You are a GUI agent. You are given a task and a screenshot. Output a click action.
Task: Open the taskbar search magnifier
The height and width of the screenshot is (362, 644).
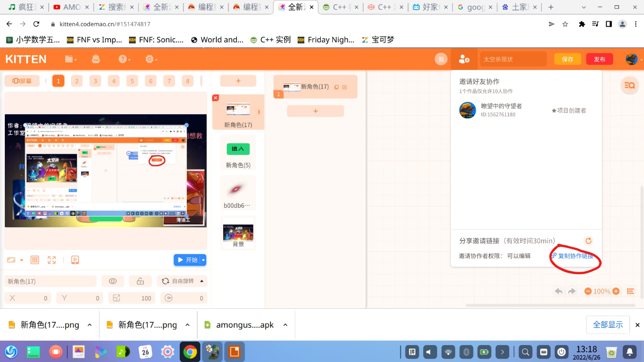click(x=526, y=352)
